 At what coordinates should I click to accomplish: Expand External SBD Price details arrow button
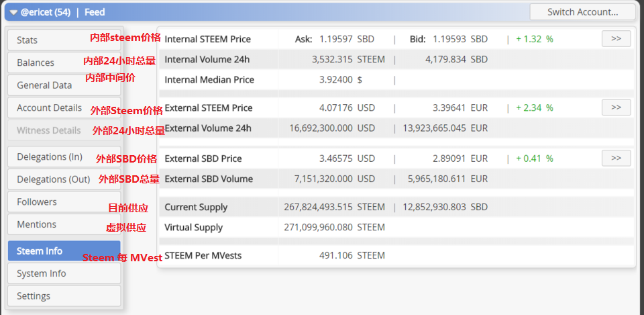point(616,159)
